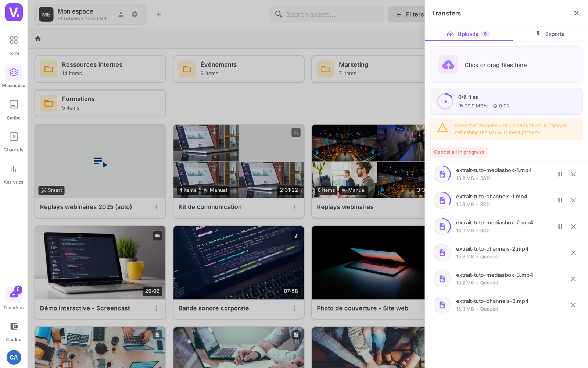588x368 pixels.
Task: Select the extrait-tuto-channels-1.mp4 file name
Action: pyautogui.click(x=492, y=197)
